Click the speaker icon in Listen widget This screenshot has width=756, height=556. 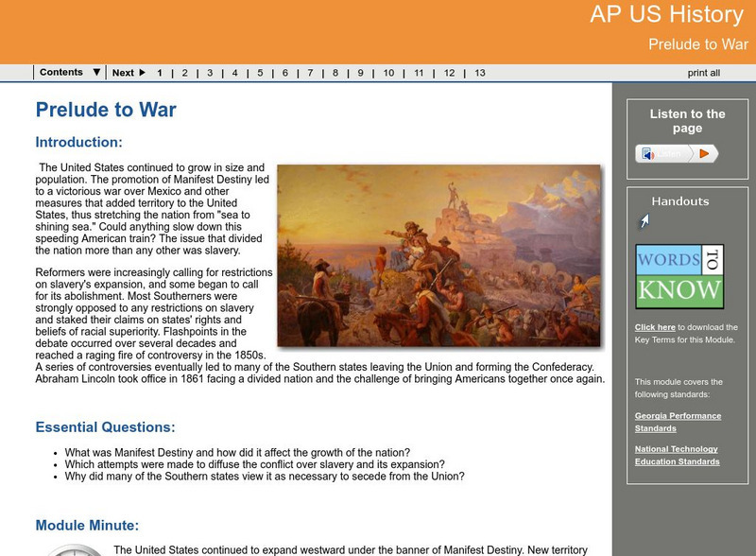click(x=647, y=154)
